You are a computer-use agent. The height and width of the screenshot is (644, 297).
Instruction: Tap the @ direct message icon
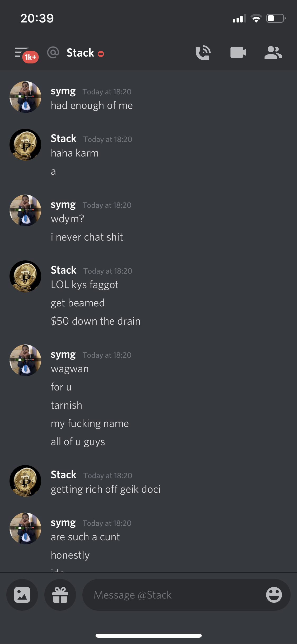pyautogui.click(x=53, y=52)
